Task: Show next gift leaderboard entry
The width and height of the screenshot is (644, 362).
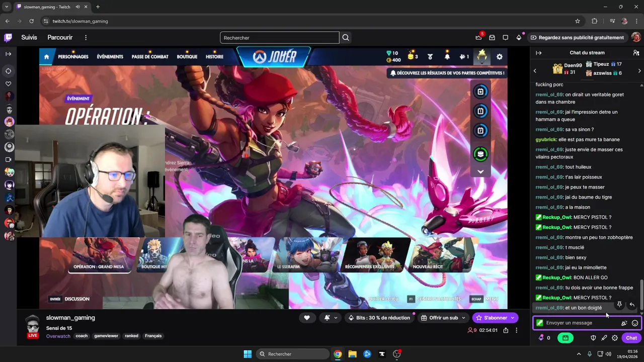Action: click(639, 71)
